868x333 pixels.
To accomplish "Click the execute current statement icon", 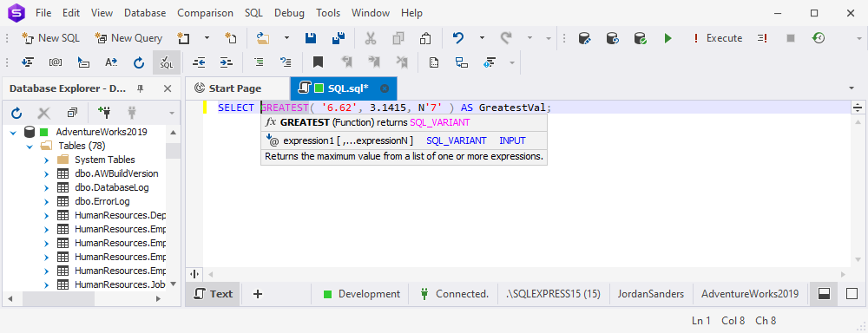I will pos(763,38).
